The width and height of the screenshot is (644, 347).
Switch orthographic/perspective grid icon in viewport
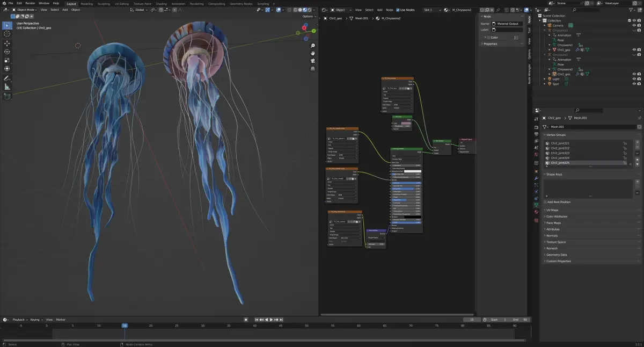(x=313, y=68)
